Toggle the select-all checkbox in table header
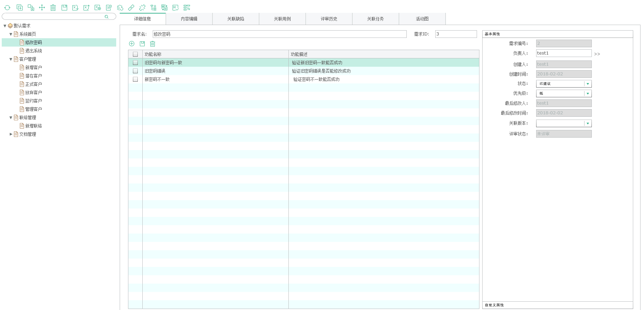 135,54
